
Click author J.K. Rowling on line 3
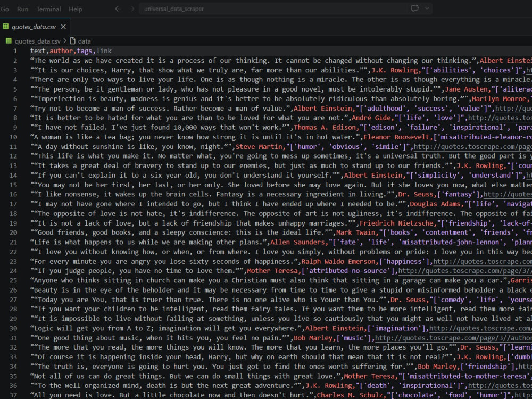click(x=395, y=70)
